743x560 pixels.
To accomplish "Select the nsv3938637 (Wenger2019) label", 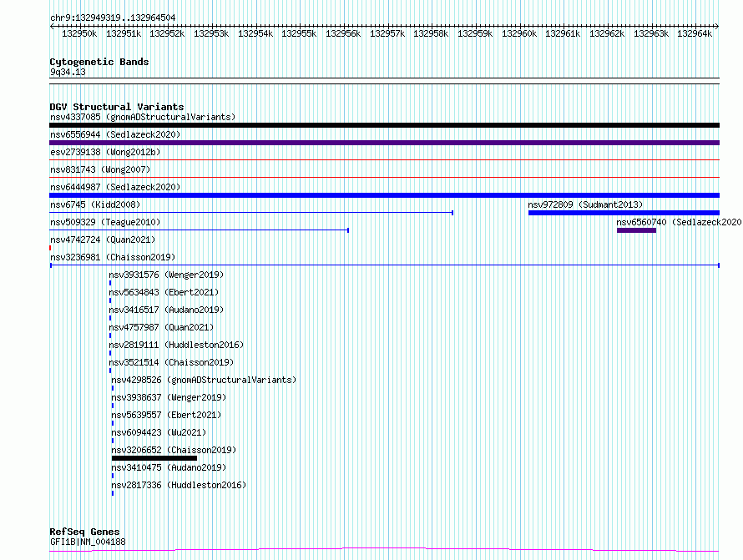I will pyautogui.click(x=169, y=397).
